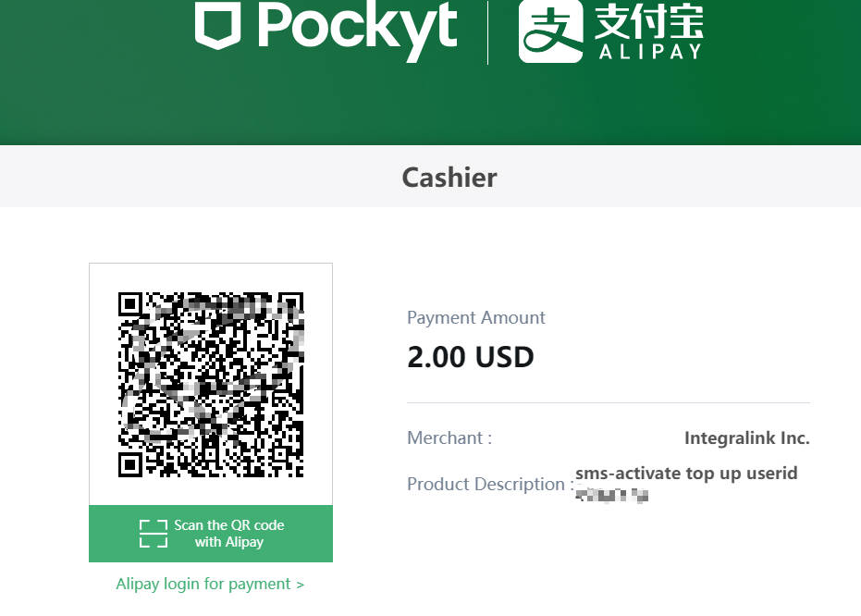
Task: Click the arrow after Alipay login link
Action: click(x=300, y=585)
